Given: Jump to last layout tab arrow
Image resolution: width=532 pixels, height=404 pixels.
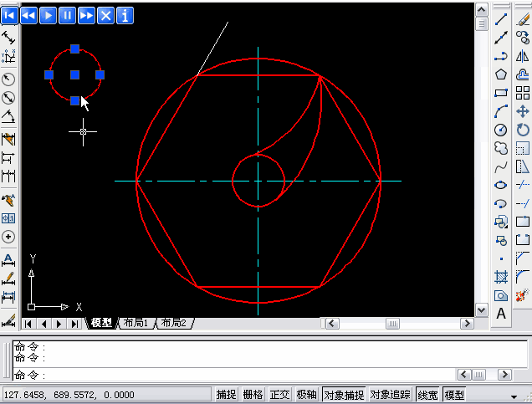Looking at the screenshot, I should (75, 324).
